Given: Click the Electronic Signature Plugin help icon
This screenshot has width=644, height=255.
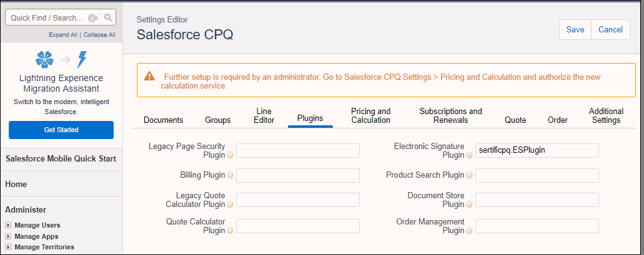Looking at the screenshot, I should coord(469,155).
